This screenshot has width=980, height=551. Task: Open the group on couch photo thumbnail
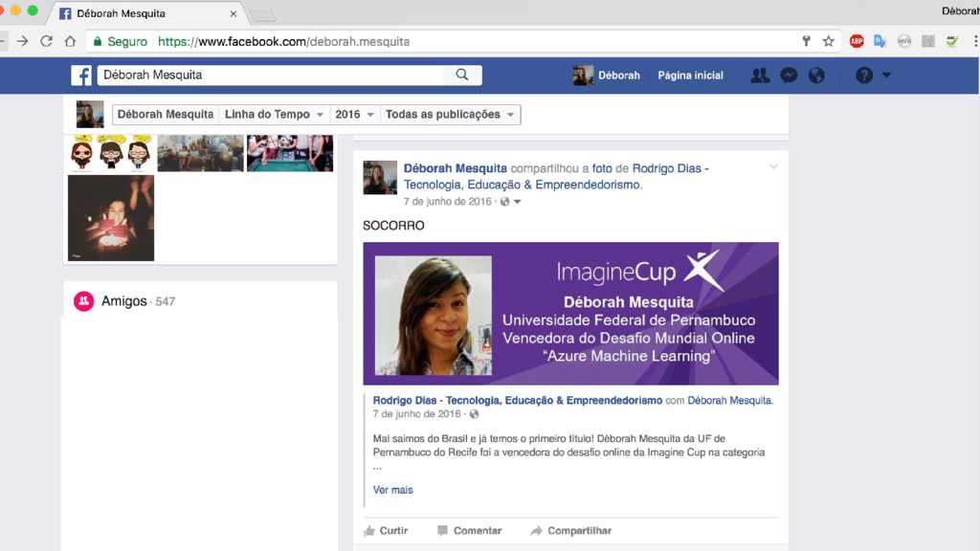click(200, 153)
